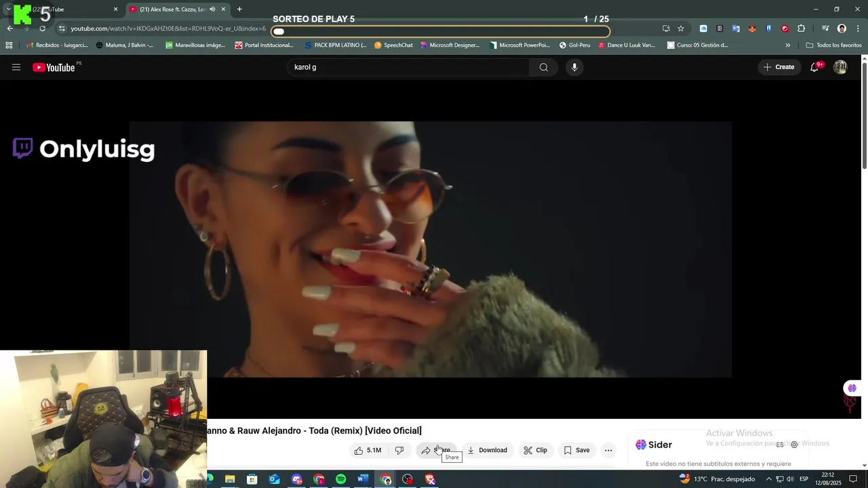
Task: Reload the page in Chrome
Action: [42, 28]
